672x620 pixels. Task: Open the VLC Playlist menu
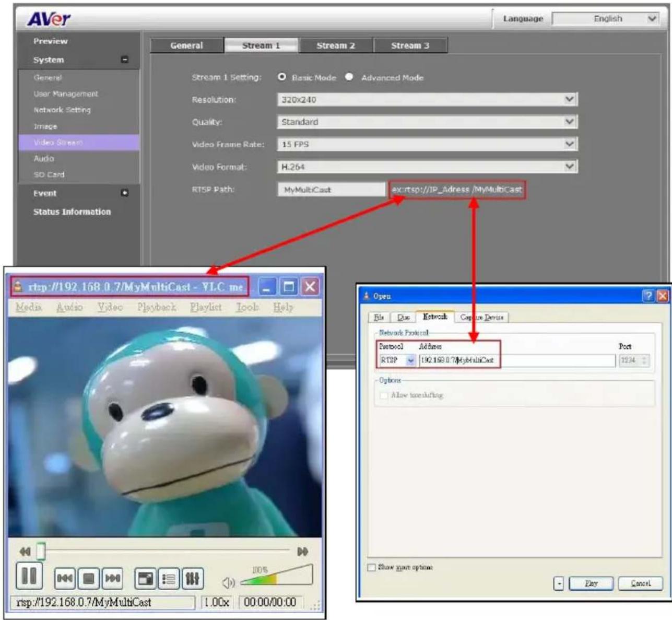coord(206,307)
